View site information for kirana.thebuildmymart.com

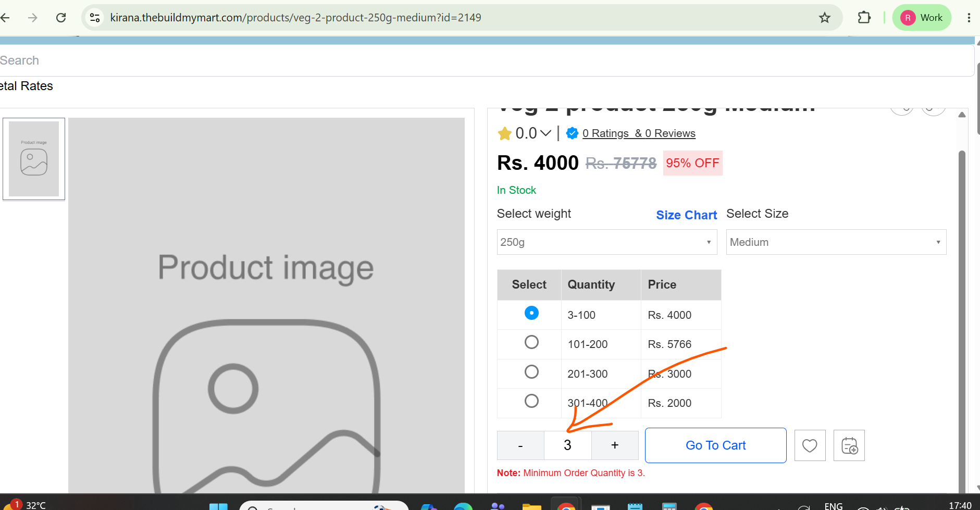(x=95, y=18)
